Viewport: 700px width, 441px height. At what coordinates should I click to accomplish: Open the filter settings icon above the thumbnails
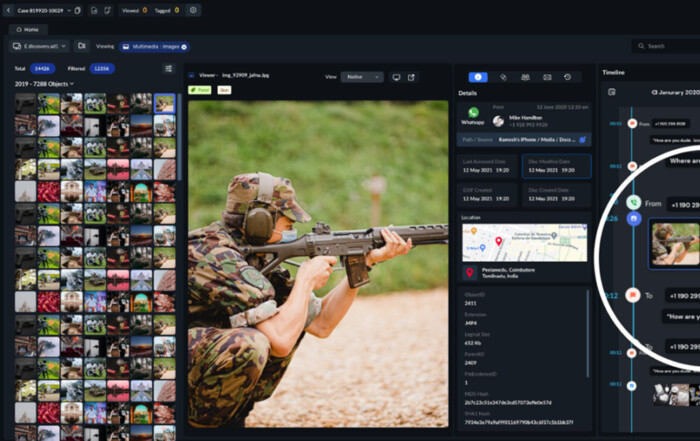(169, 68)
